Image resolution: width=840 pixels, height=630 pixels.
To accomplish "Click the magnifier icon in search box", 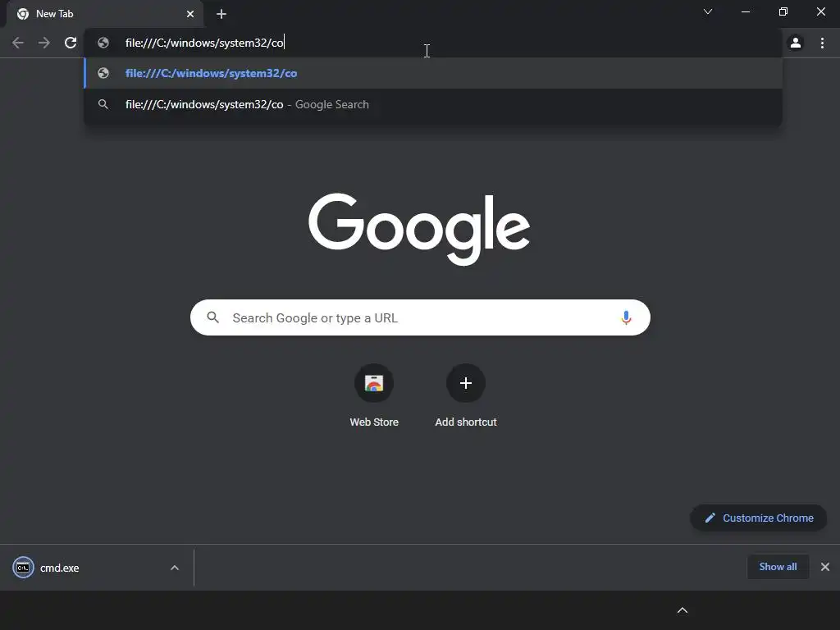I will [212, 317].
